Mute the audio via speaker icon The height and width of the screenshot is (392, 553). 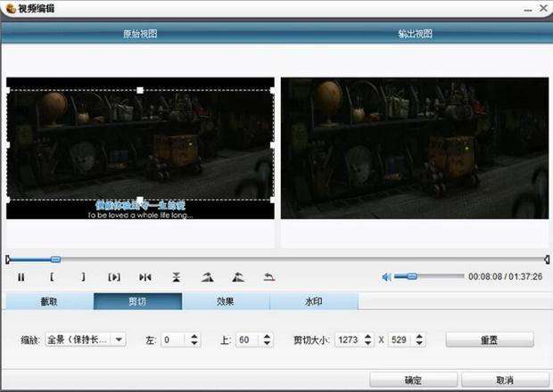click(386, 277)
